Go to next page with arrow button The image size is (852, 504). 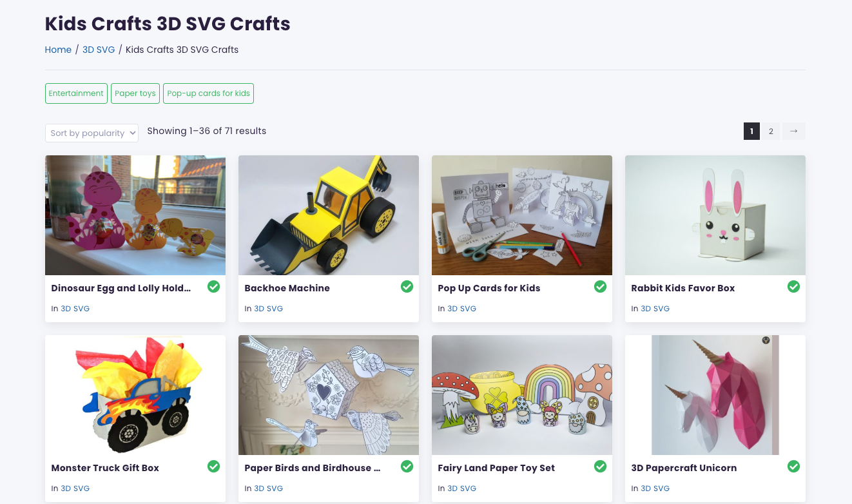tap(793, 131)
